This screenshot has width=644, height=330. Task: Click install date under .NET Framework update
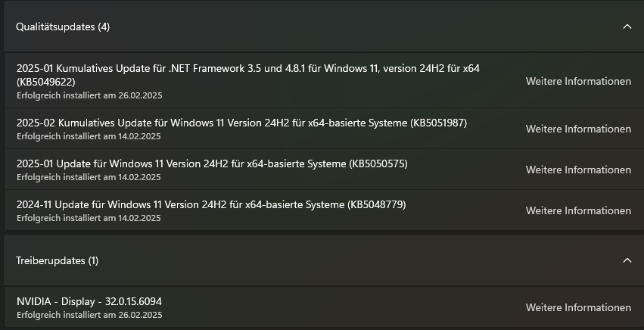coord(89,95)
